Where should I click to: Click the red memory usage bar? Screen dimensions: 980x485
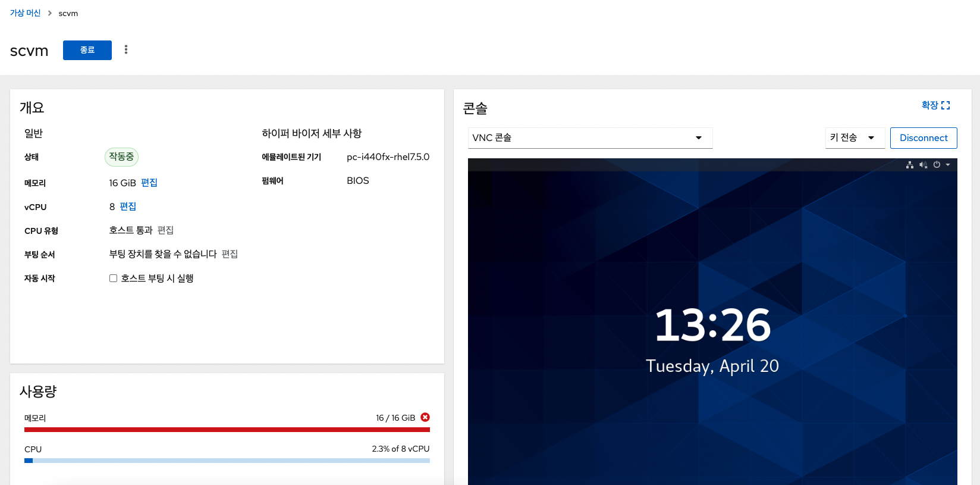pos(227,429)
